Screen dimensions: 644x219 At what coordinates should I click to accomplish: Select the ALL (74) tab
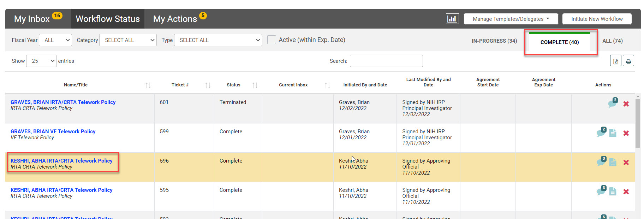613,41
